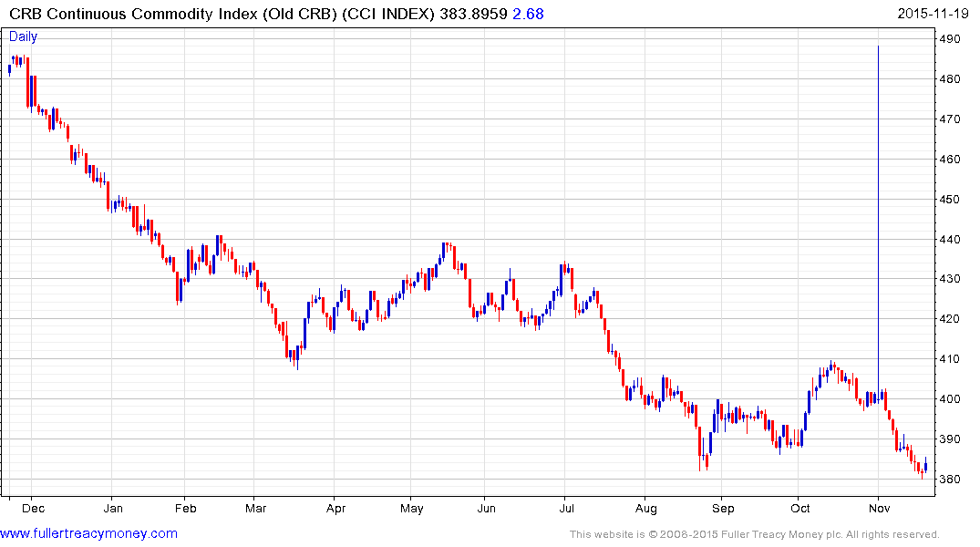Click the 'Sep' month label on axis
The height and width of the screenshot is (547, 980).
tap(723, 508)
